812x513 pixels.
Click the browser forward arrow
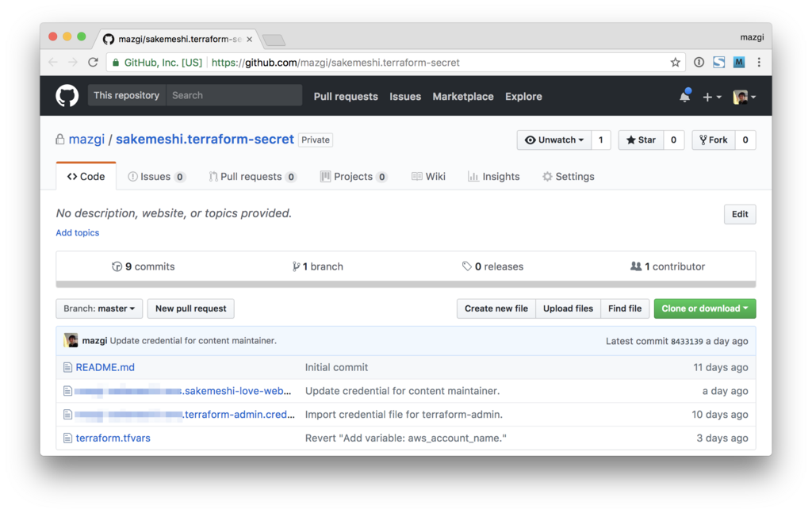pos(73,62)
